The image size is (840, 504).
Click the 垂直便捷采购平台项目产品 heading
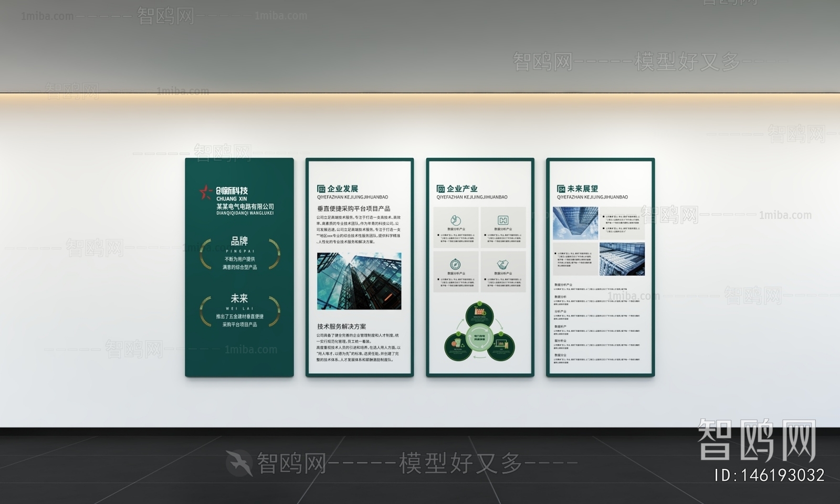coord(353,208)
